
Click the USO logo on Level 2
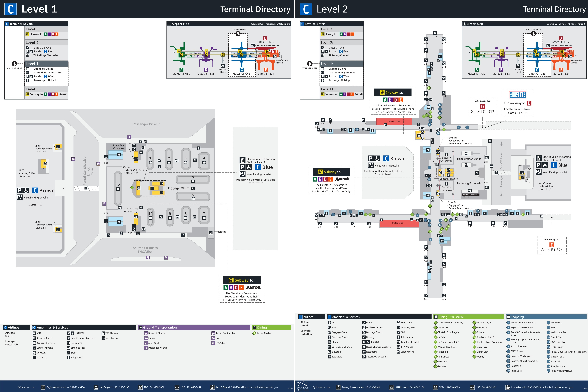[518, 95]
